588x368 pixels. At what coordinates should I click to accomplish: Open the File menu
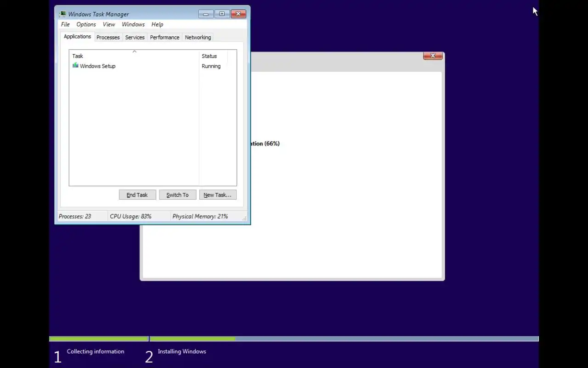[65, 24]
